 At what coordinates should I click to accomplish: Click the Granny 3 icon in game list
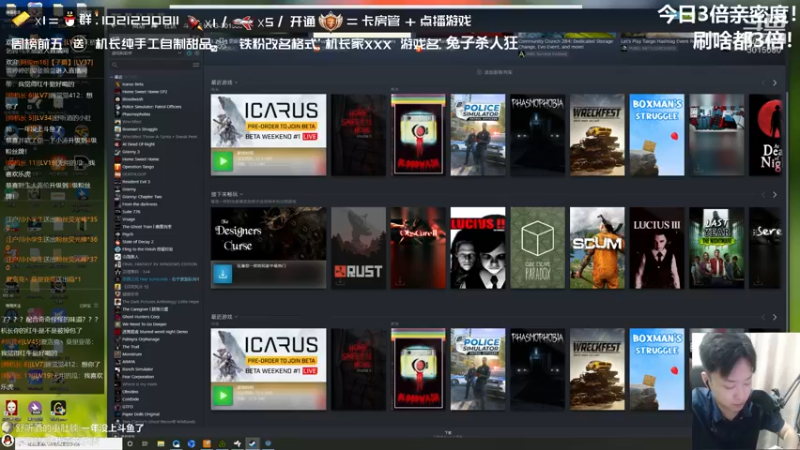click(118, 152)
